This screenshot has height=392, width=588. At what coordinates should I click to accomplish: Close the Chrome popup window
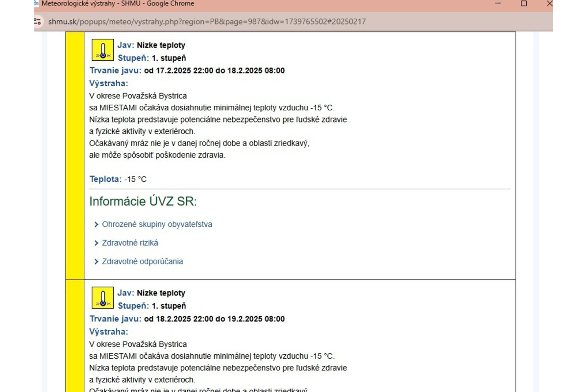click(x=549, y=3)
